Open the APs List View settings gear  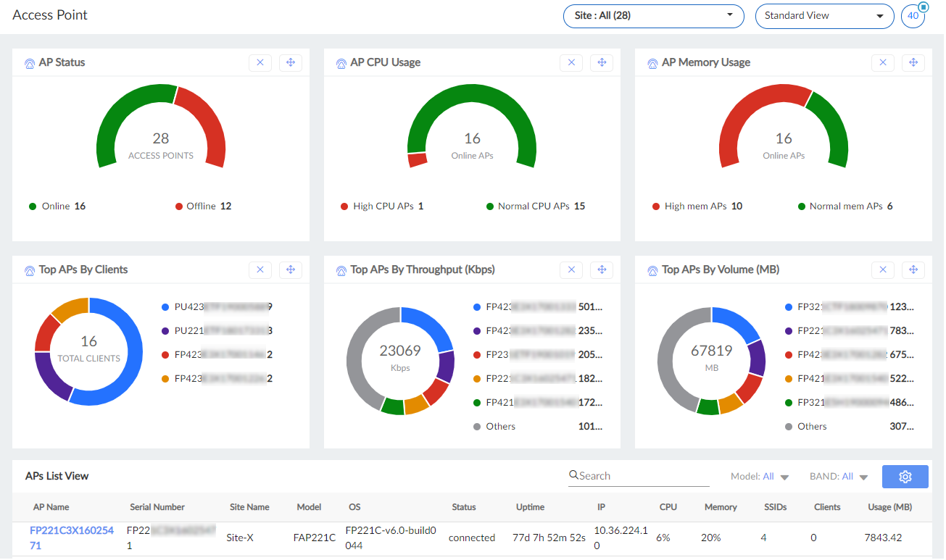(905, 476)
